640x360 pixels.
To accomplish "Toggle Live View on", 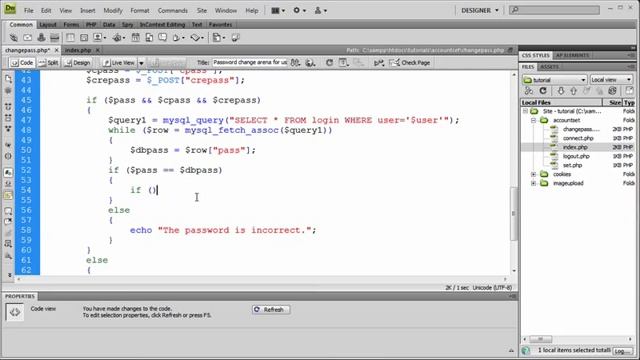I will (119, 63).
